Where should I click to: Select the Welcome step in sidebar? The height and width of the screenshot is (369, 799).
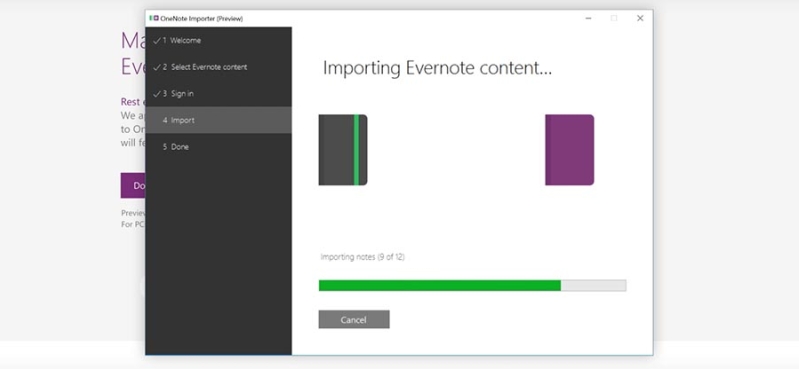[x=218, y=40]
